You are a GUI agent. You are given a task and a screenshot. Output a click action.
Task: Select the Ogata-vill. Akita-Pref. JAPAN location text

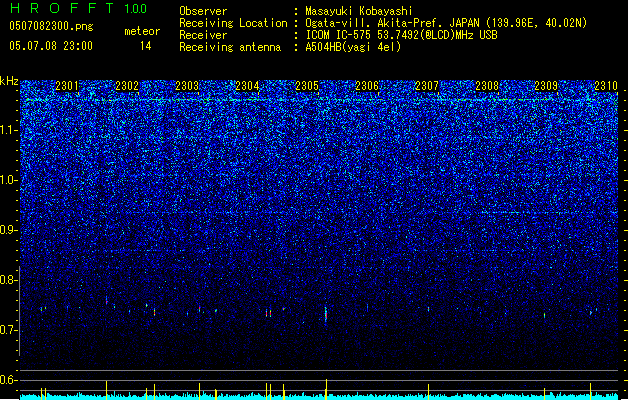tap(446, 23)
